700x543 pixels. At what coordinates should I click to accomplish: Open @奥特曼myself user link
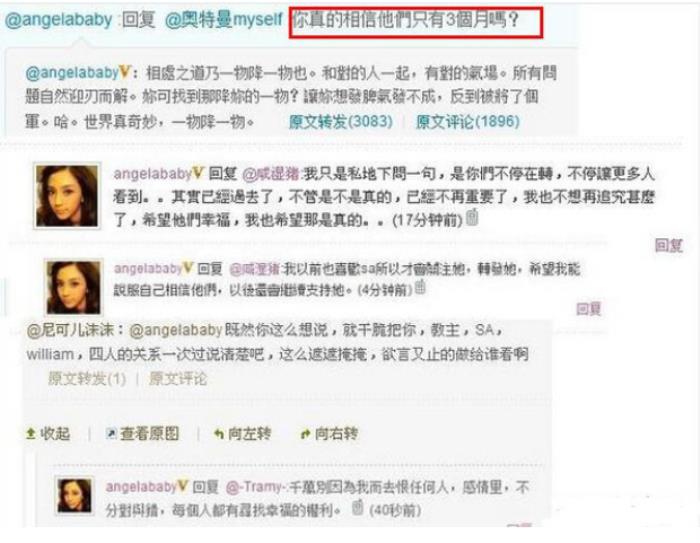click(x=224, y=20)
